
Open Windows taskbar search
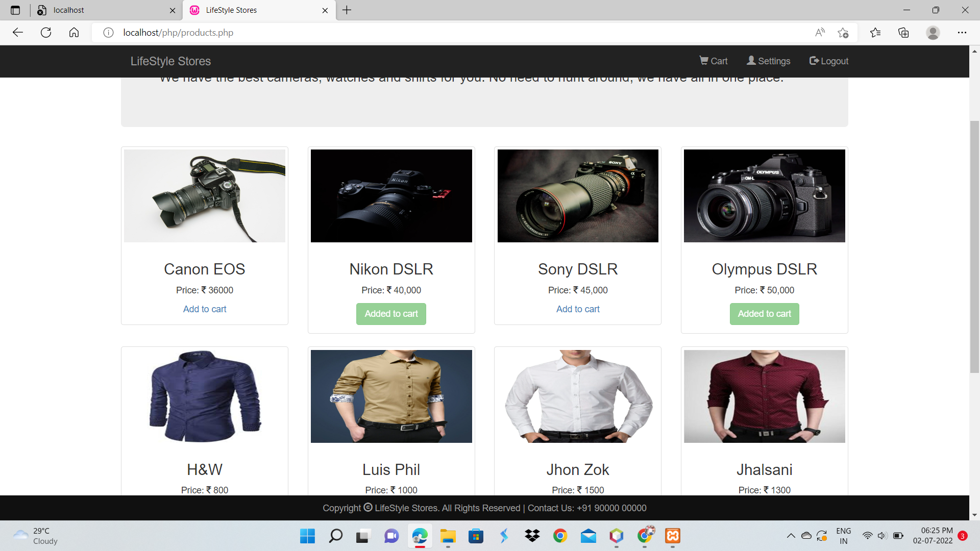(335, 536)
